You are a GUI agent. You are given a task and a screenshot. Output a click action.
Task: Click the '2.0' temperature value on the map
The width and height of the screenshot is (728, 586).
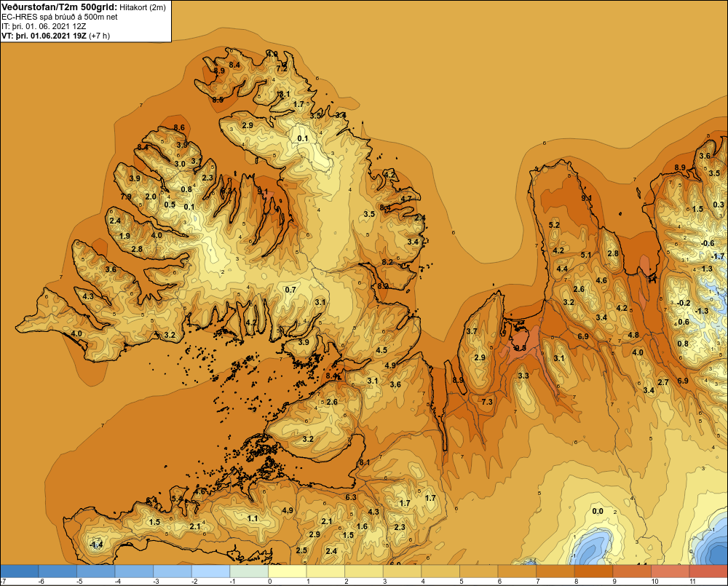coord(151,197)
